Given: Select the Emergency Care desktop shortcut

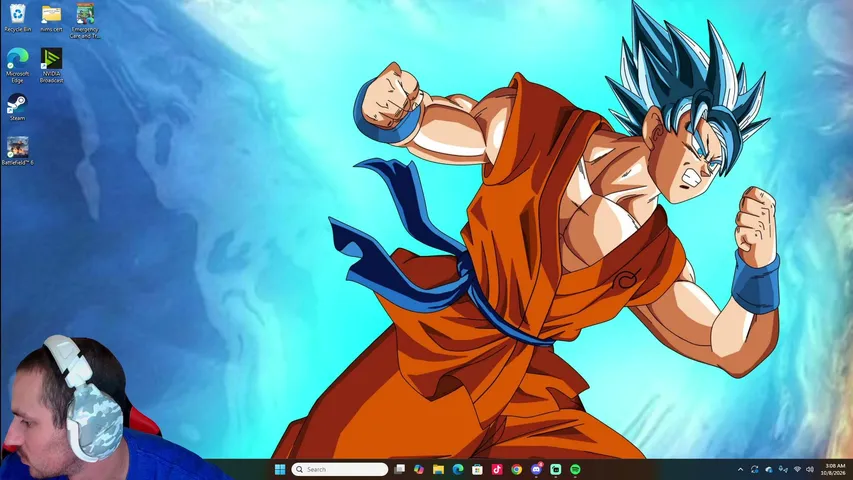Looking at the screenshot, I should point(85,21).
